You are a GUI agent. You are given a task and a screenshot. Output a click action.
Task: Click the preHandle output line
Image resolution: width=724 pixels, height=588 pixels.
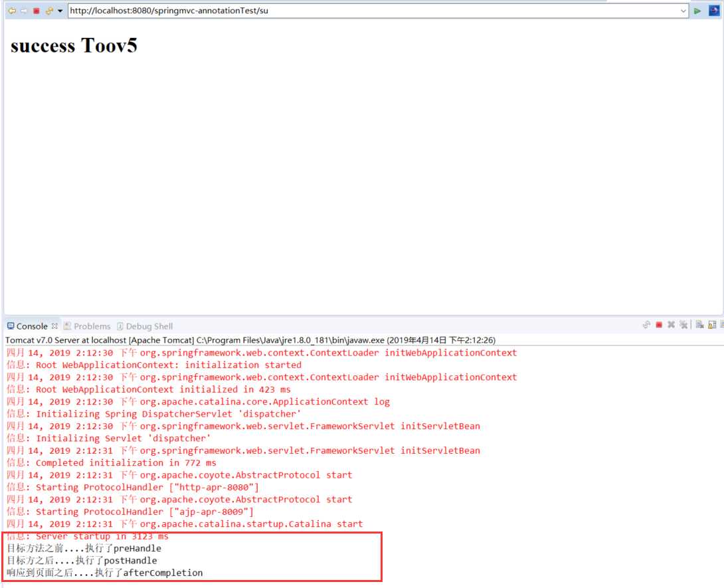(x=84, y=548)
